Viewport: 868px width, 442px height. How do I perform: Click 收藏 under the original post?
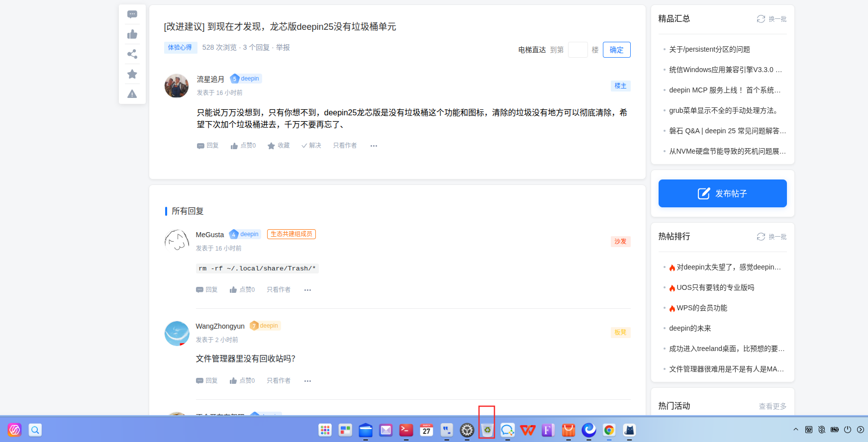[279, 146]
